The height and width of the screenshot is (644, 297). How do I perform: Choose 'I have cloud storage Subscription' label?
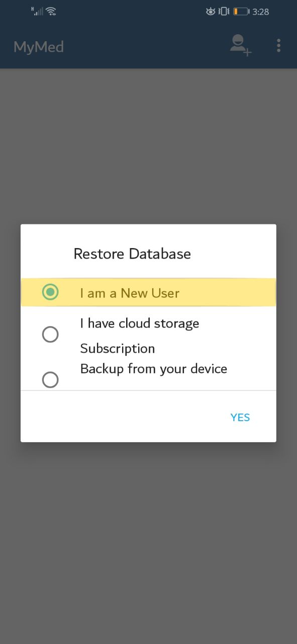140,336
